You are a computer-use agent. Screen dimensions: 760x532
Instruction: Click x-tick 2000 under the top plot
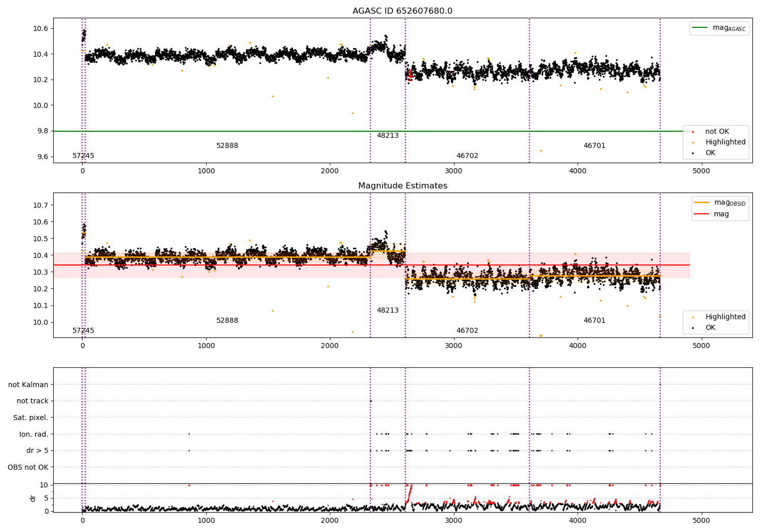330,171
